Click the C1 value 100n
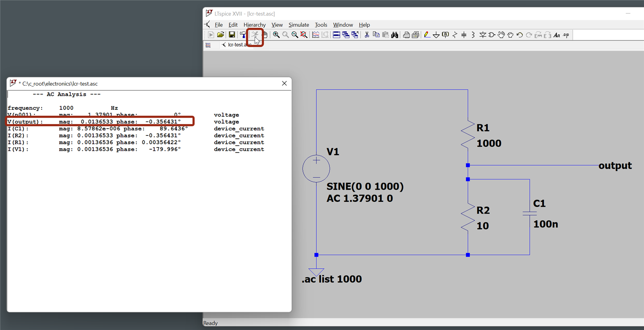644x330 pixels. 546,224
